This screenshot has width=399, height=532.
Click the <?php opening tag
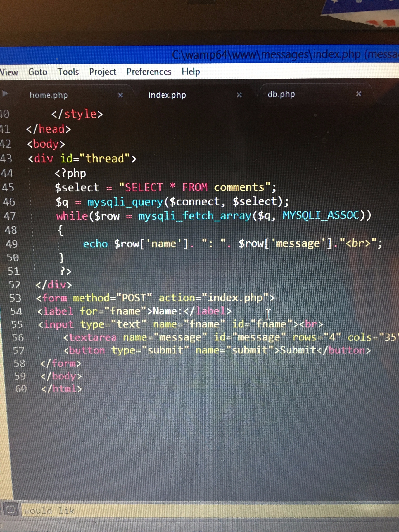coord(70,173)
